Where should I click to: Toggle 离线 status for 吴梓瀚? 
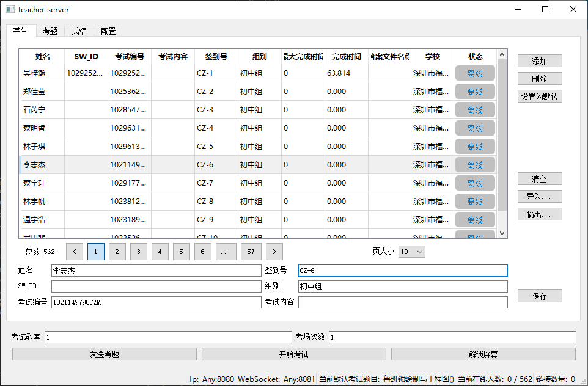475,73
